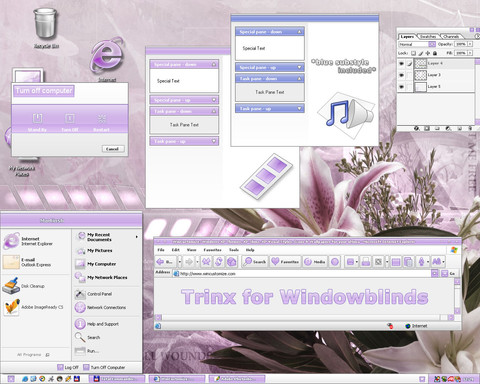Screen dimensions: 480x384
Task: Click the Cancel button in shutdown dialog
Action: (x=113, y=149)
